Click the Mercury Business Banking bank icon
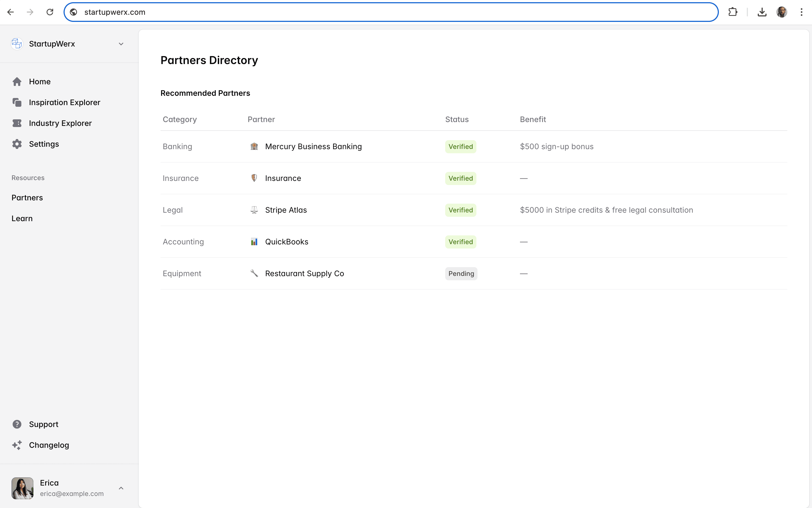Screen dimensions: 812x508 [254, 146]
